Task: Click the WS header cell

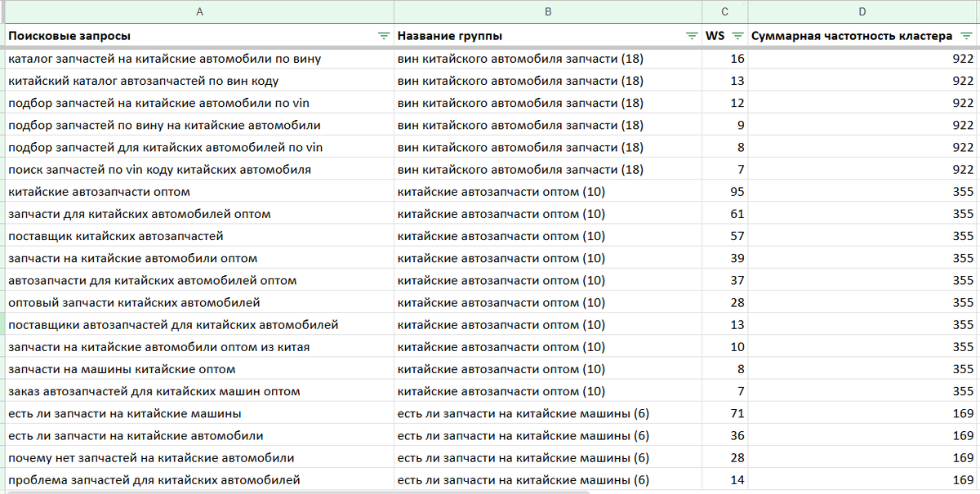Action: [x=725, y=36]
